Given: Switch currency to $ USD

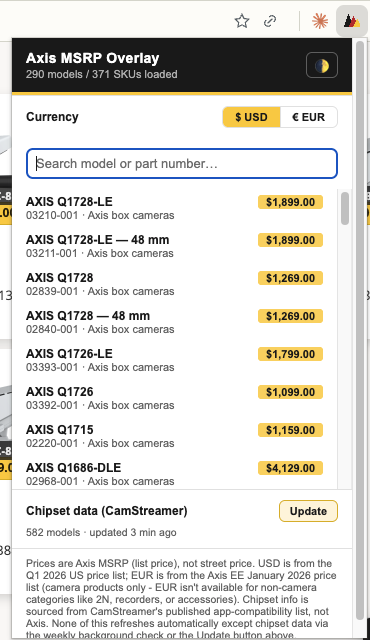Looking at the screenshot, I should coord(251,117).
